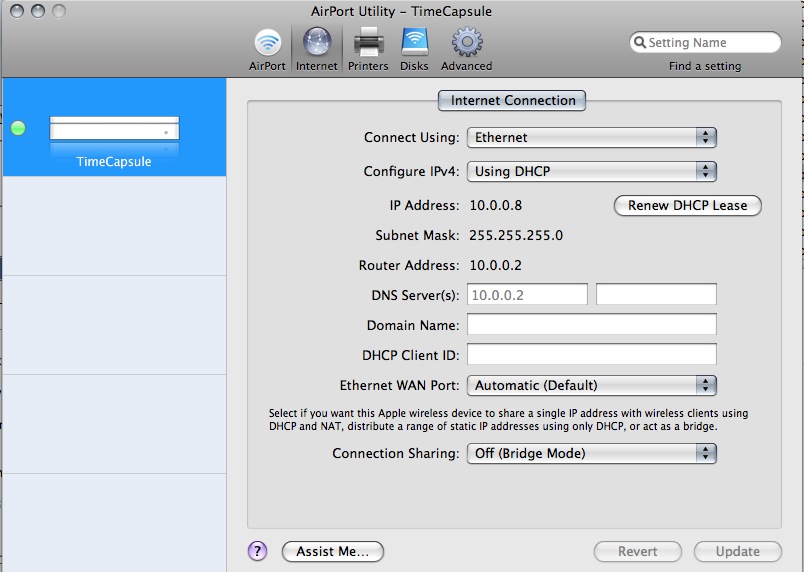
Task: Select the Internet Connection tab
Action: (512, 100)
